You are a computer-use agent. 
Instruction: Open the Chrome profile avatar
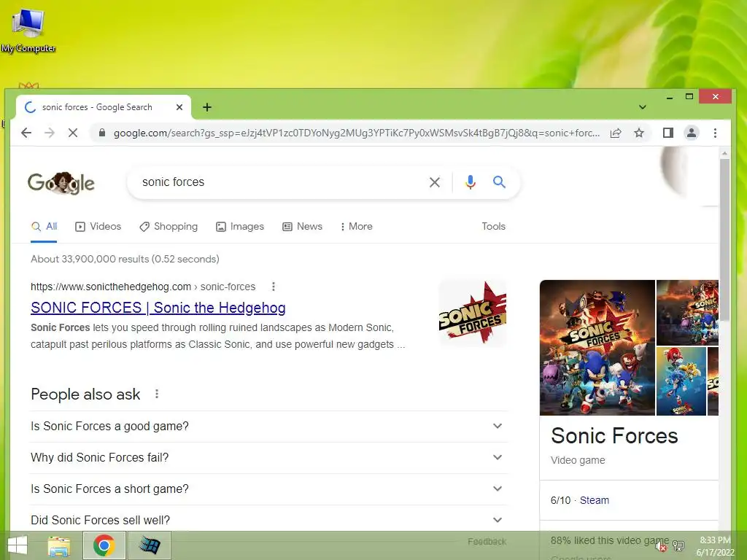(x=692, y=133)
